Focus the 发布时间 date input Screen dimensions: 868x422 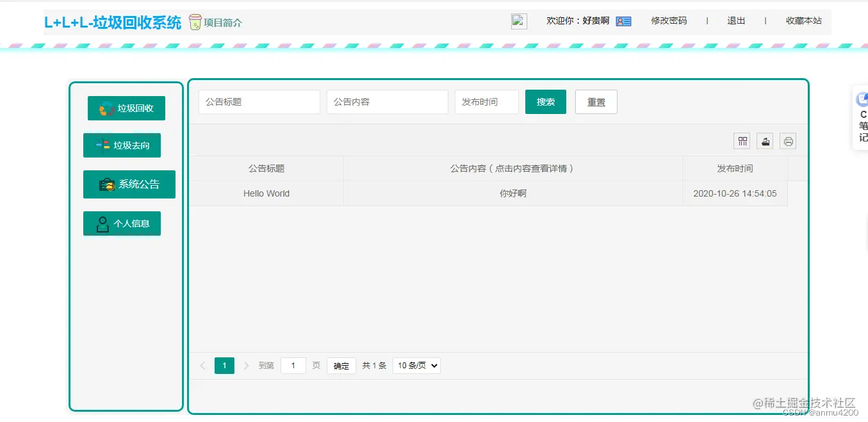point(487,102)
